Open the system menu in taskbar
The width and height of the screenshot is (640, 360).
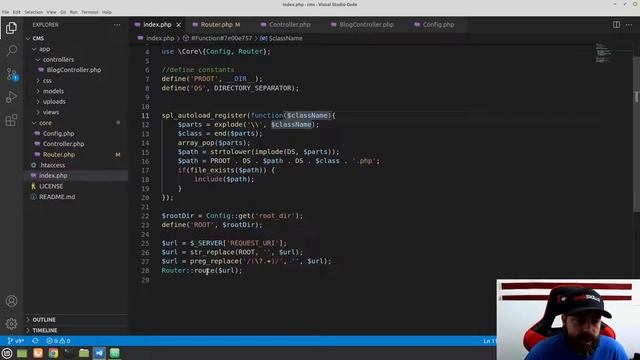(7, 353)
